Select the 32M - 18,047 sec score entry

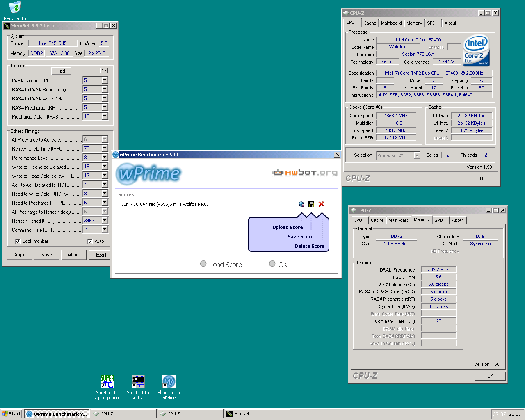pos(164,204)
